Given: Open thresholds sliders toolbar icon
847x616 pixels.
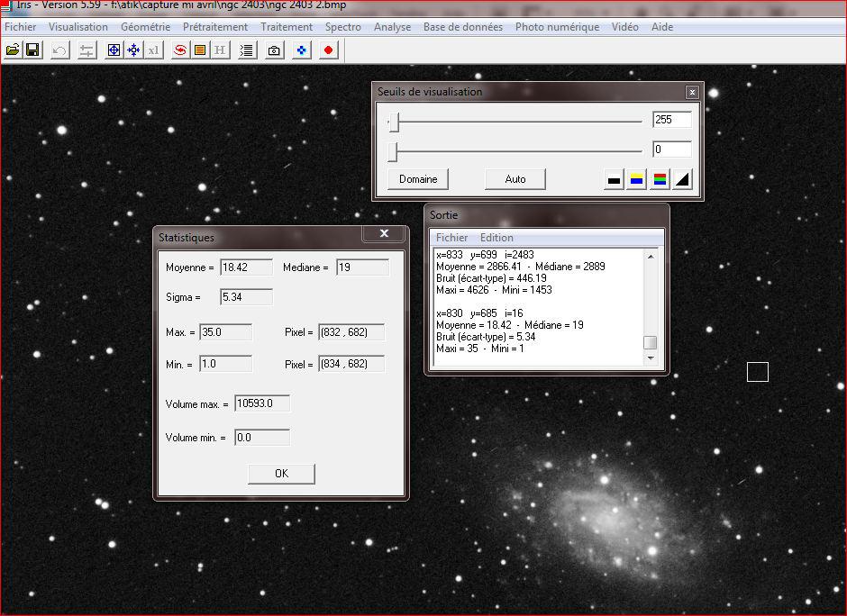Looking at the screenshot, I should point(87,50).
